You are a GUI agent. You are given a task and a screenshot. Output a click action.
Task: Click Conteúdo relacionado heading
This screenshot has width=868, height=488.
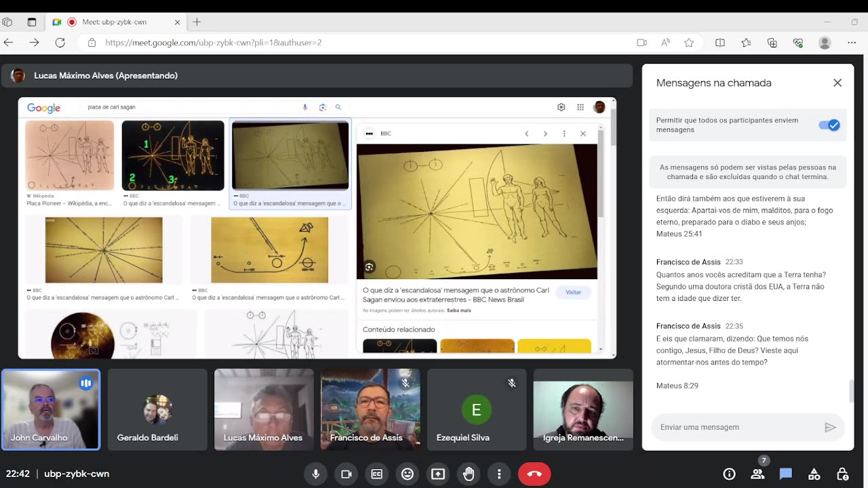click(x=399, y=329)
